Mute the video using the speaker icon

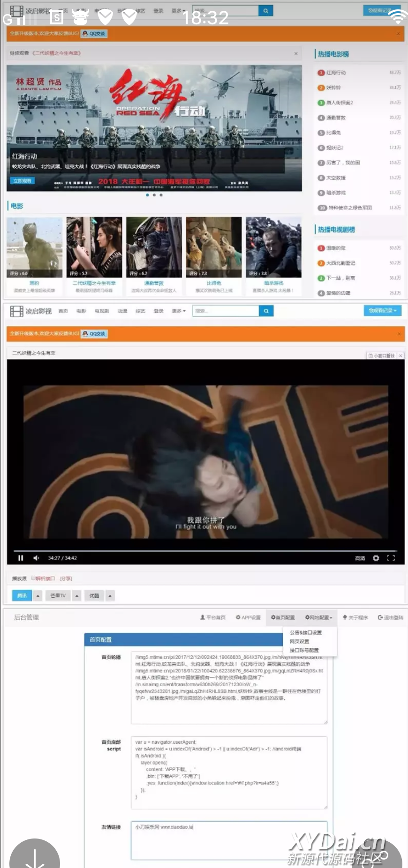click(x=36, y=558)
